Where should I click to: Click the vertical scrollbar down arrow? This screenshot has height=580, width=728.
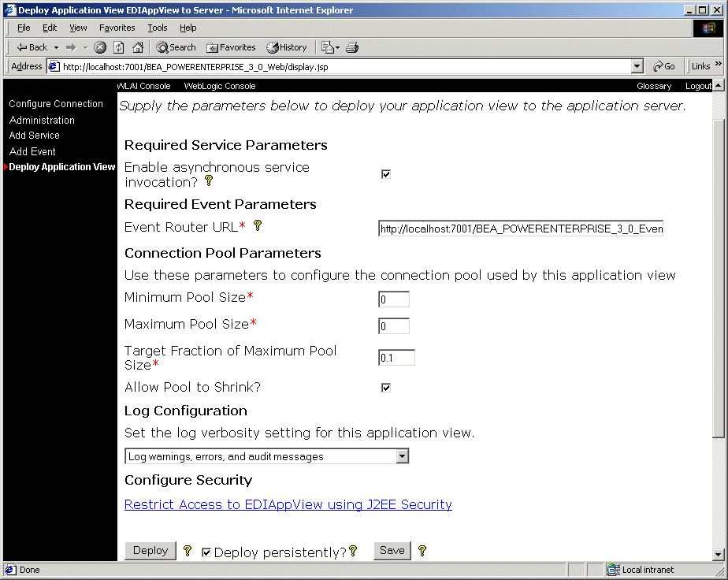(718, 554)
